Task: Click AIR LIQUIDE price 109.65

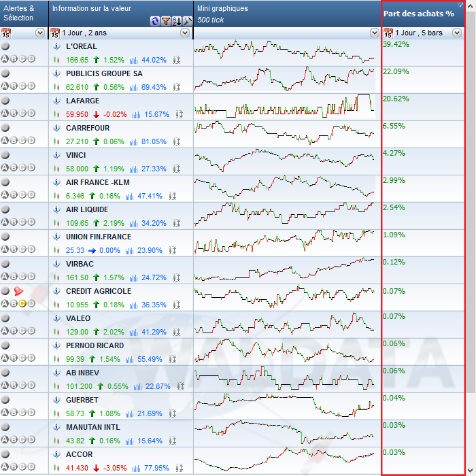Action: coord(77,224)
